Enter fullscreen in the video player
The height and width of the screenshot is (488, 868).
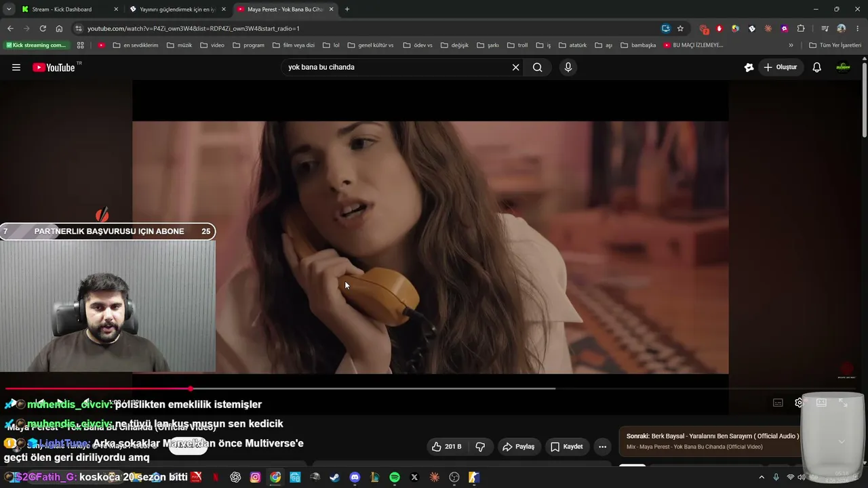tap(843, 403)
